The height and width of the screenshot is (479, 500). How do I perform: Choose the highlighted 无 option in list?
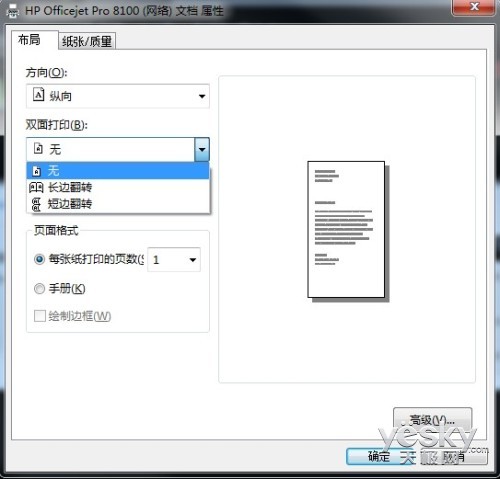coord(118,171)
